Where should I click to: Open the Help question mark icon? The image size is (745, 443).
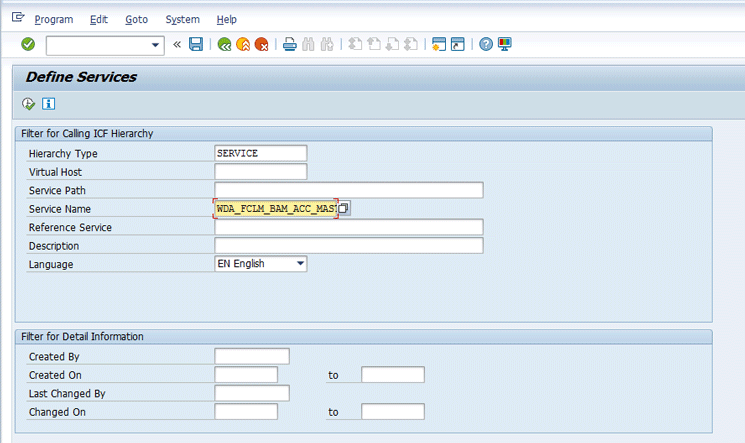point(486,44)
